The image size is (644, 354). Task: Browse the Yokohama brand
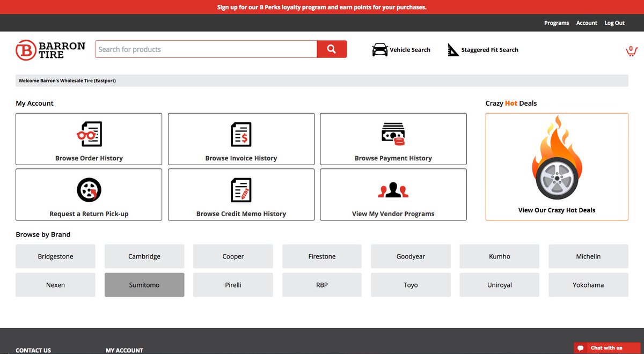pyautogui.click(x=588, y=285)
